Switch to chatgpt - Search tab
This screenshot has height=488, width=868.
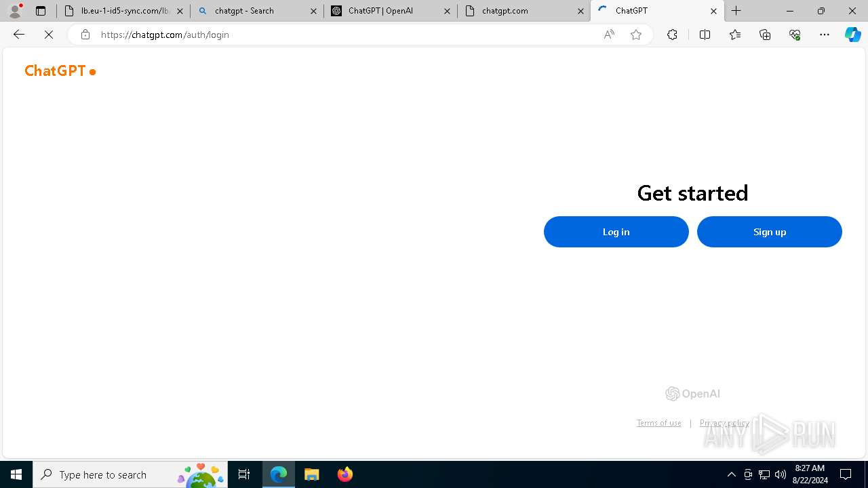coord(257,11)
